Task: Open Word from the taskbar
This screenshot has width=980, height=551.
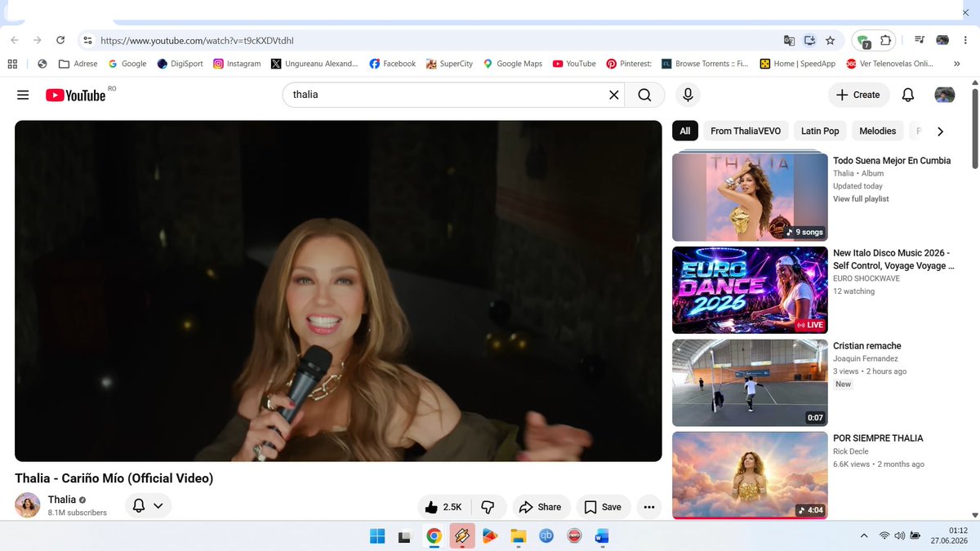Action: pyautogui.click(x=602, y=536)
